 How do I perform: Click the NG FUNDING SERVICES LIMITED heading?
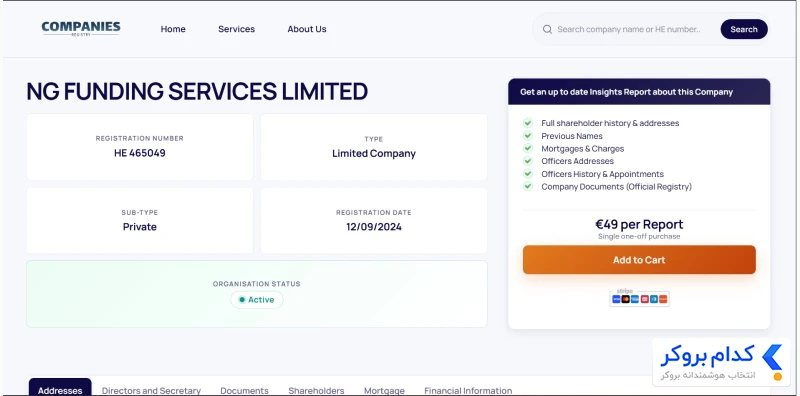[x=197, y=91]
